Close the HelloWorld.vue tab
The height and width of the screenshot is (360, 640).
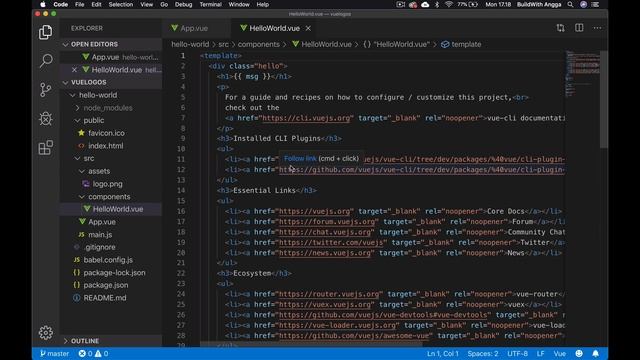tap(308, 28)
